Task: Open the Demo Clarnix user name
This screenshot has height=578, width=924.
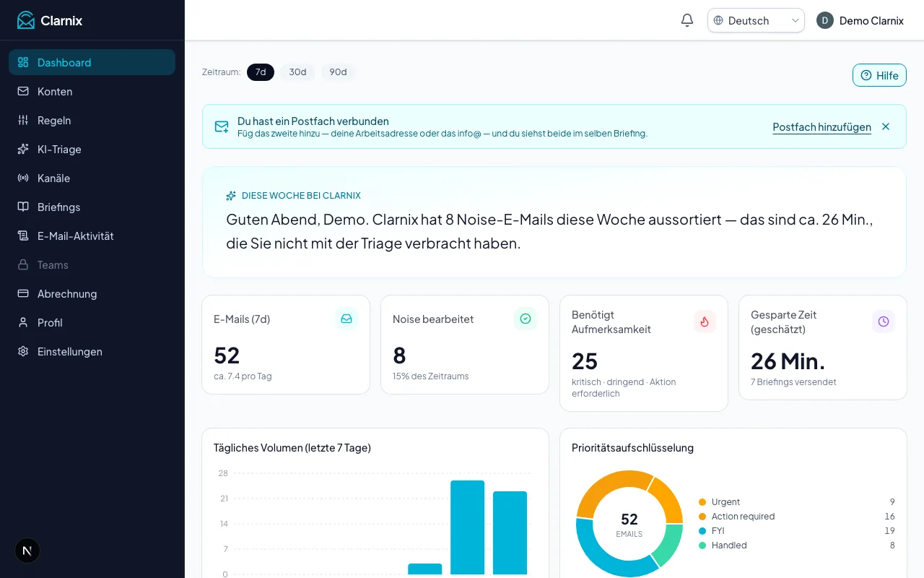Action: coord(871,20)
